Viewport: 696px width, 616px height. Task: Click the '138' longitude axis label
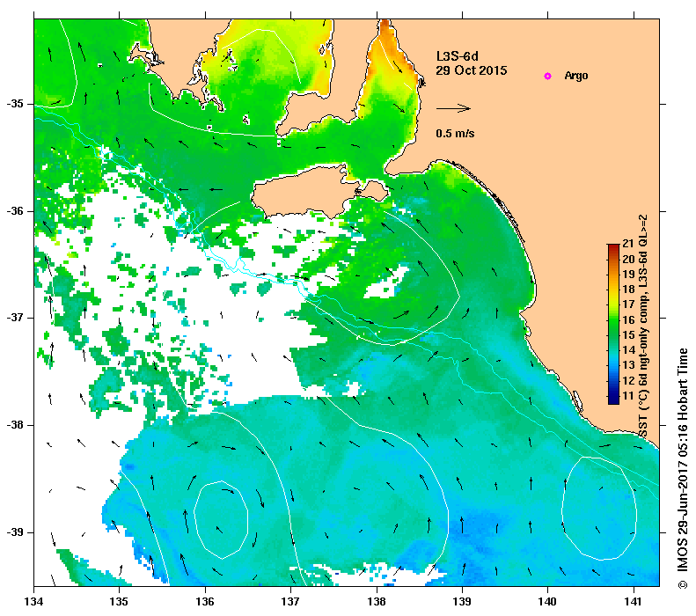click(377, 602)
